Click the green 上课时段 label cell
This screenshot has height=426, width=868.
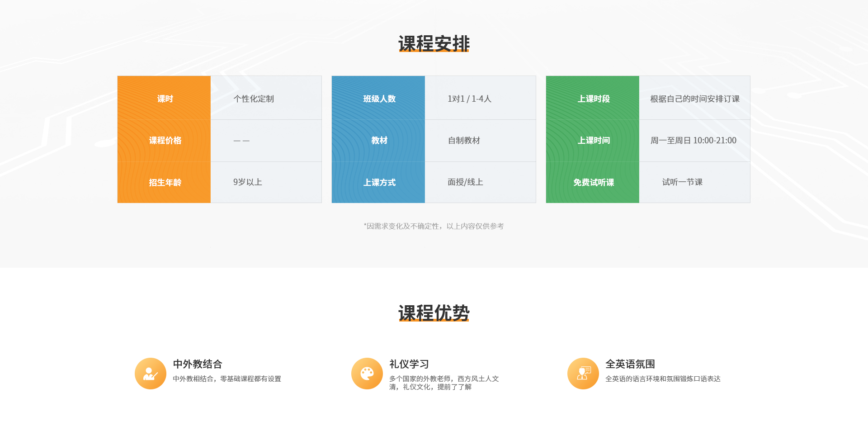click(593, 98)
